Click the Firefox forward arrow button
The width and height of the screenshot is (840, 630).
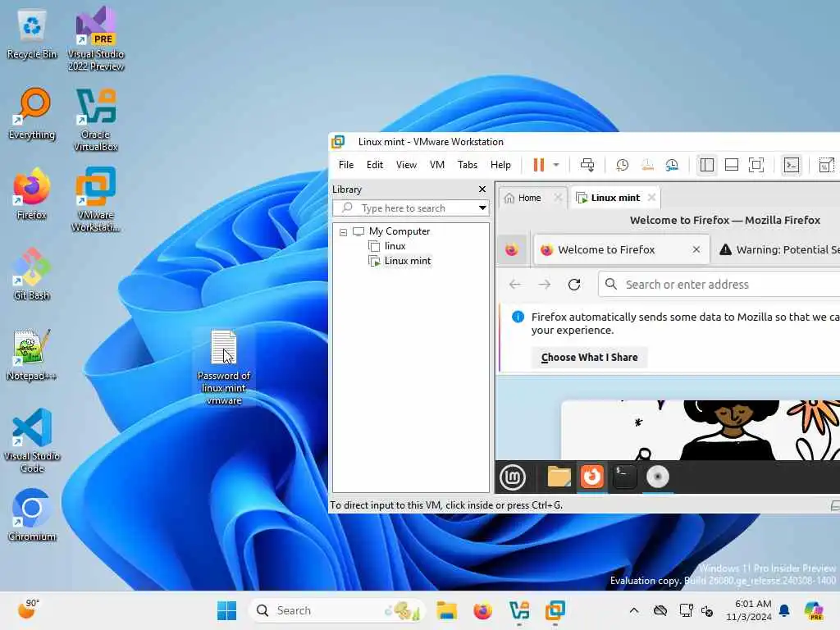545,285
